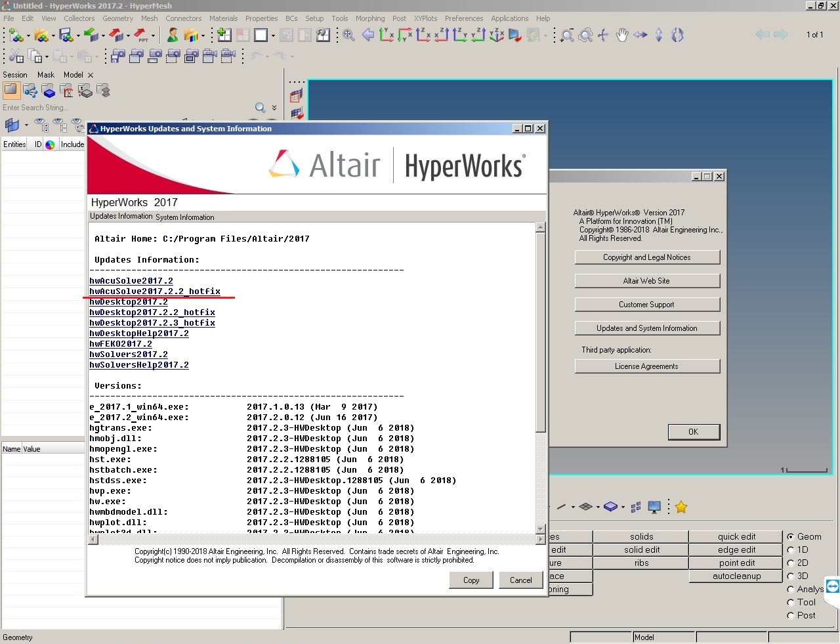840x644 pixels.
Task: Click OK in the About HyperWorks window
Action: [x=694, y=432]
